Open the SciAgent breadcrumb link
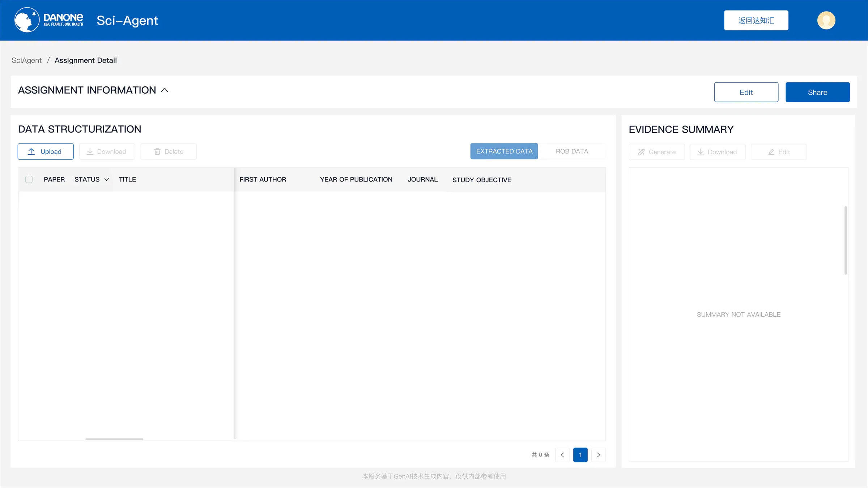The width and height of the screenshot is (868, 488). pos(26,60)
